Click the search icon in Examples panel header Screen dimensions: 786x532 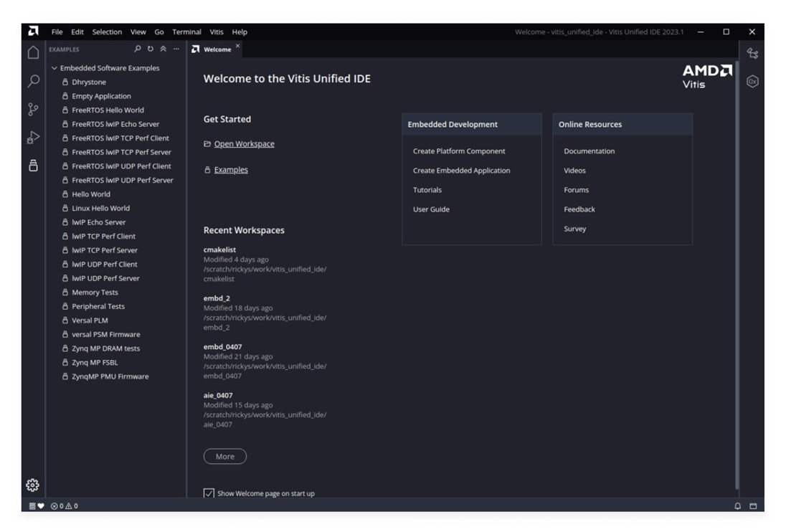point(138,49)
